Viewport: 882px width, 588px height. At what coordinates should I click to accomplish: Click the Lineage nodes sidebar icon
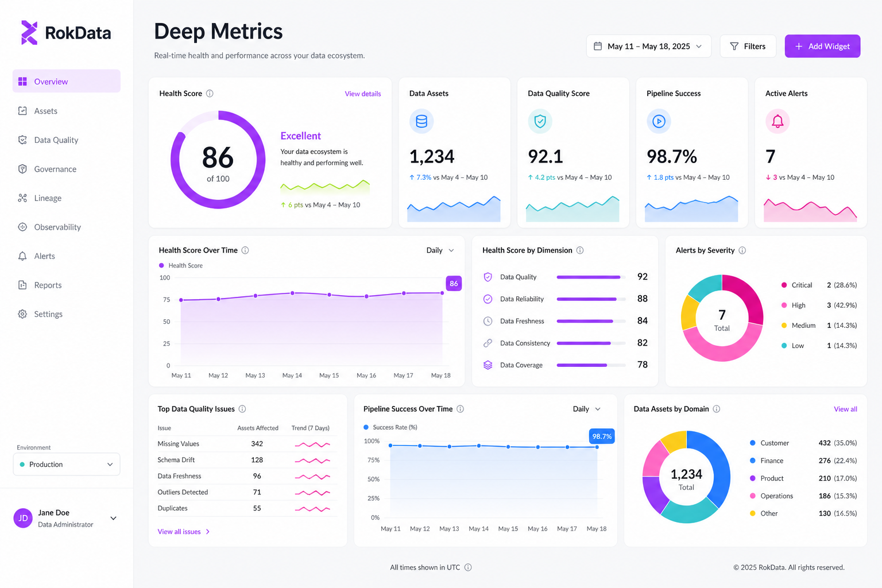(22, 198)
